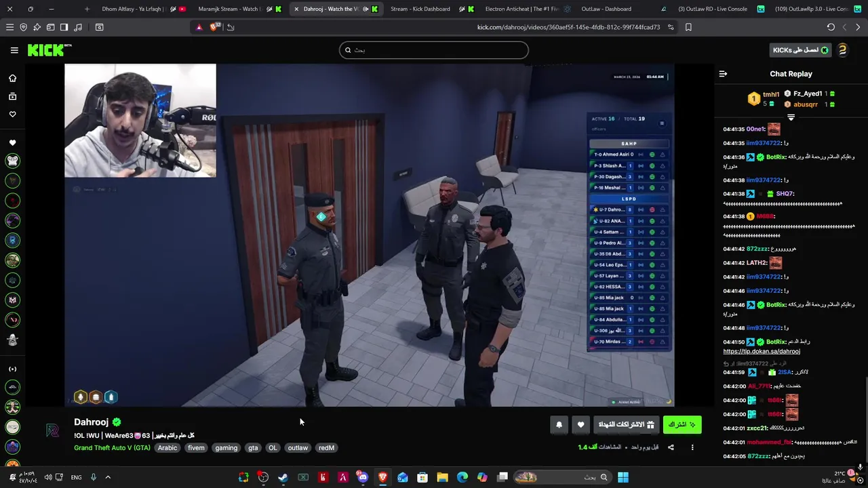Select the fivem tag
Screen dimensions: 868x488
(196, 448)
